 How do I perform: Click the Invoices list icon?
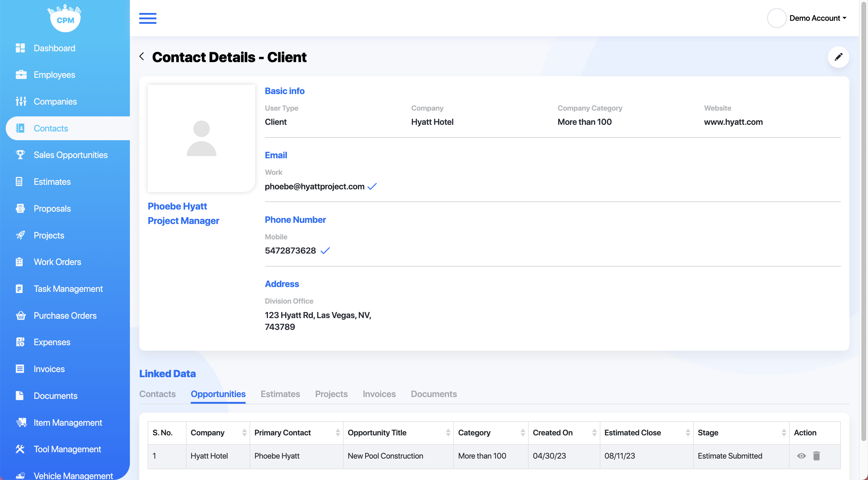tap(20, 369)
